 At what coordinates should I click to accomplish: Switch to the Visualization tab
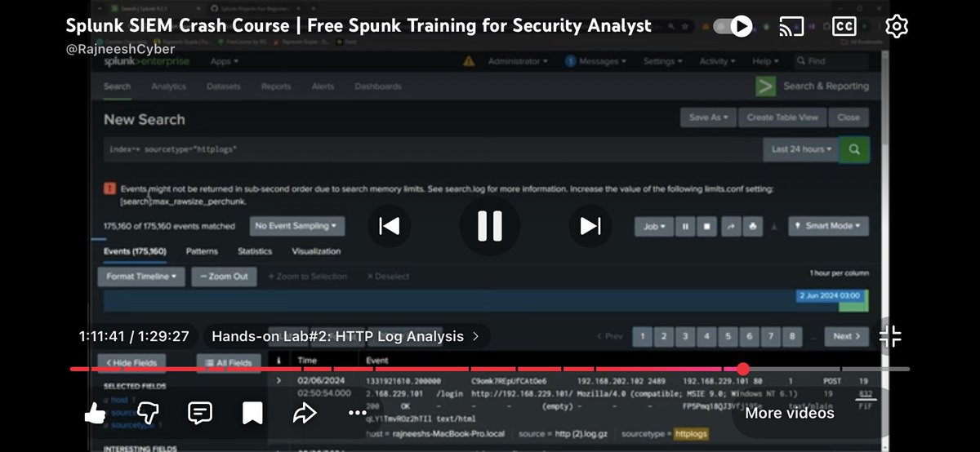point(316,251)
